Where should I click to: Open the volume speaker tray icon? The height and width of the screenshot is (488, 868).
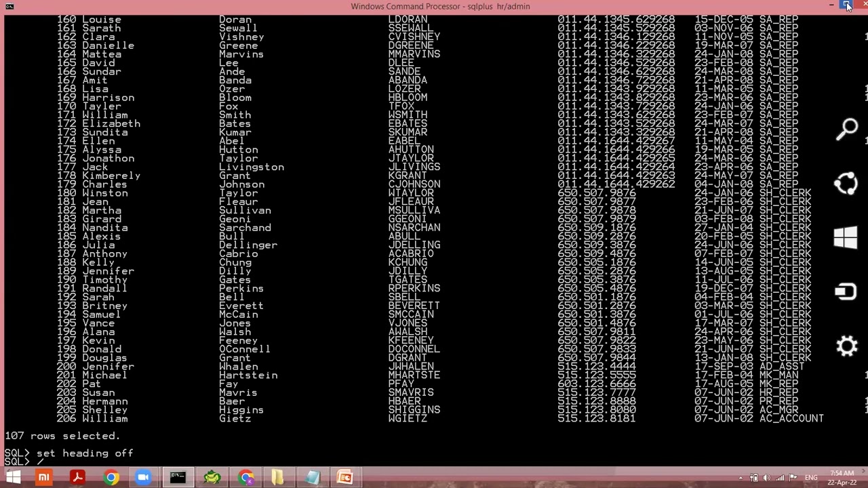coord(767,478)
